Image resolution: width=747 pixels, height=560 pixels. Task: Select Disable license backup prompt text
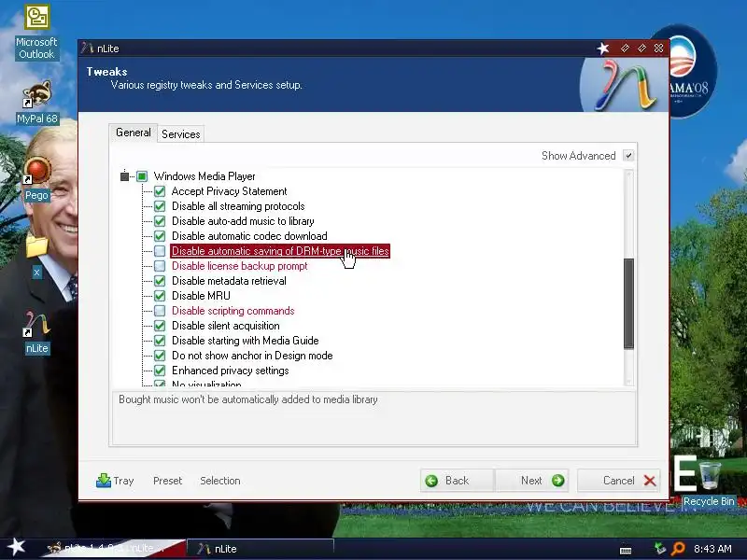point(240,266)
